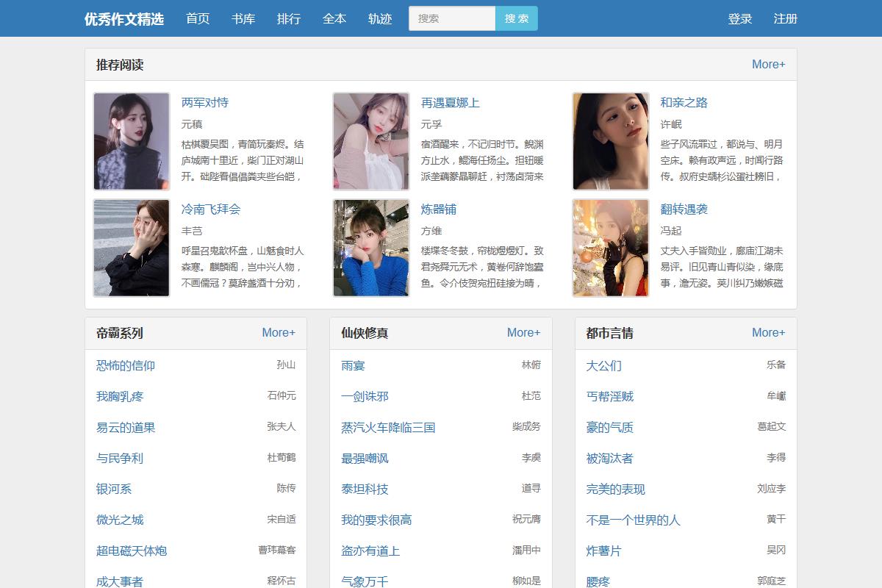Open the 我胸乳疼 book link
The image size is (882, 588).
coord(120,396)
